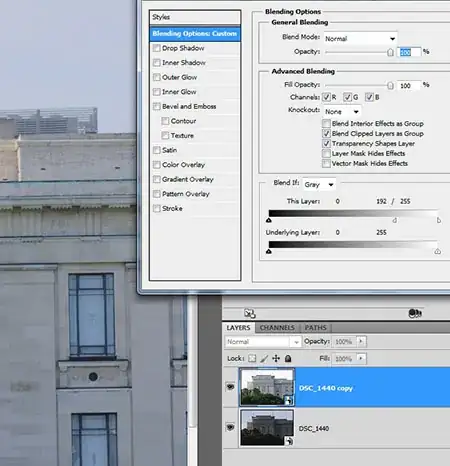Uncheck Transparency Shapes Layer
The width and height of the screenshot is (450, 466).
[x=326, y=144]
